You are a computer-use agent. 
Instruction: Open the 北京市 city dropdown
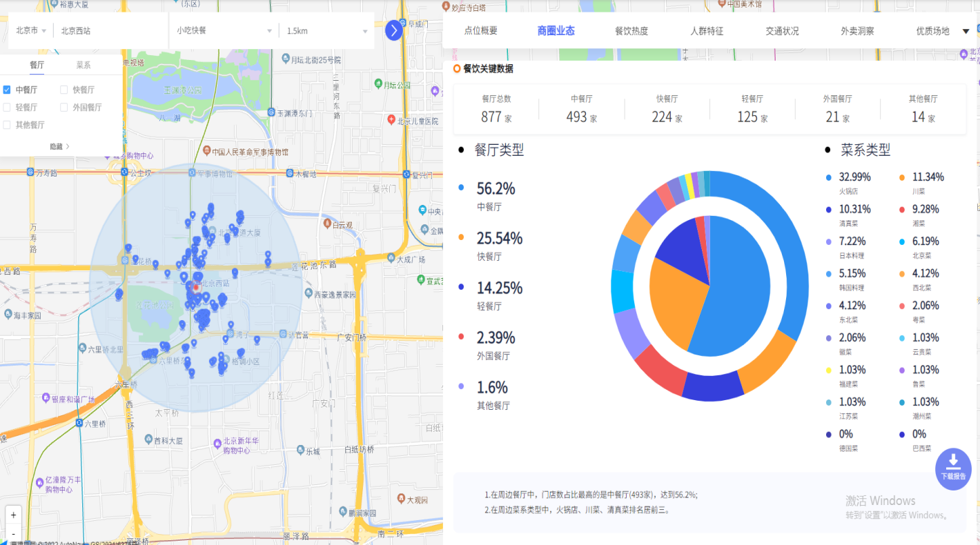point(31,31)
